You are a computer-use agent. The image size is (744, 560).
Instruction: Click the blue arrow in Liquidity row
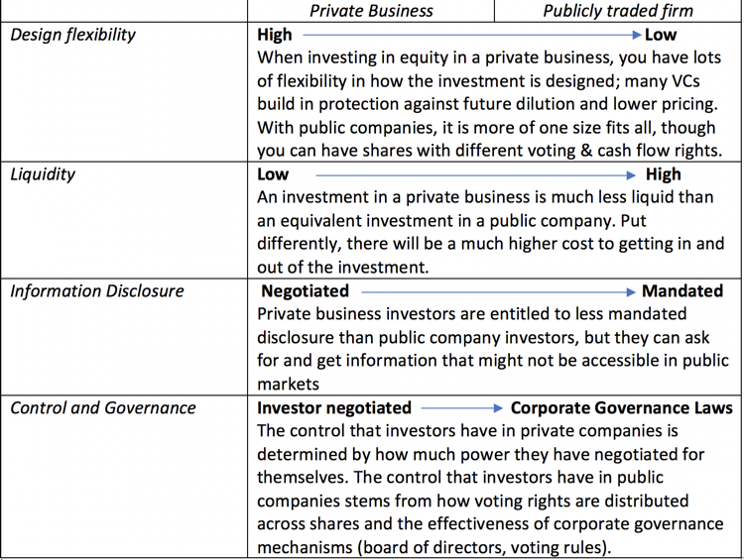tap(475, 175)
